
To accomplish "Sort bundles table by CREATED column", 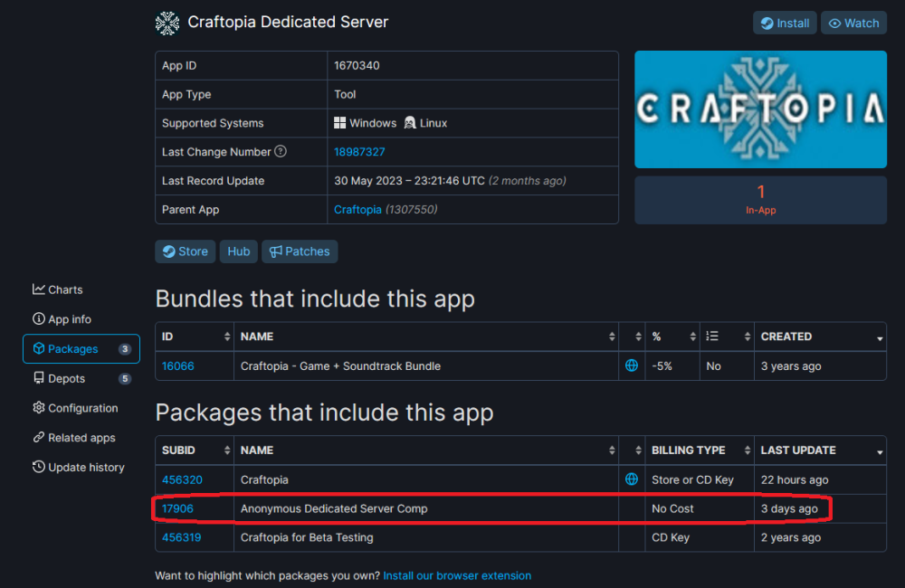I will click(x=820, y=337).
